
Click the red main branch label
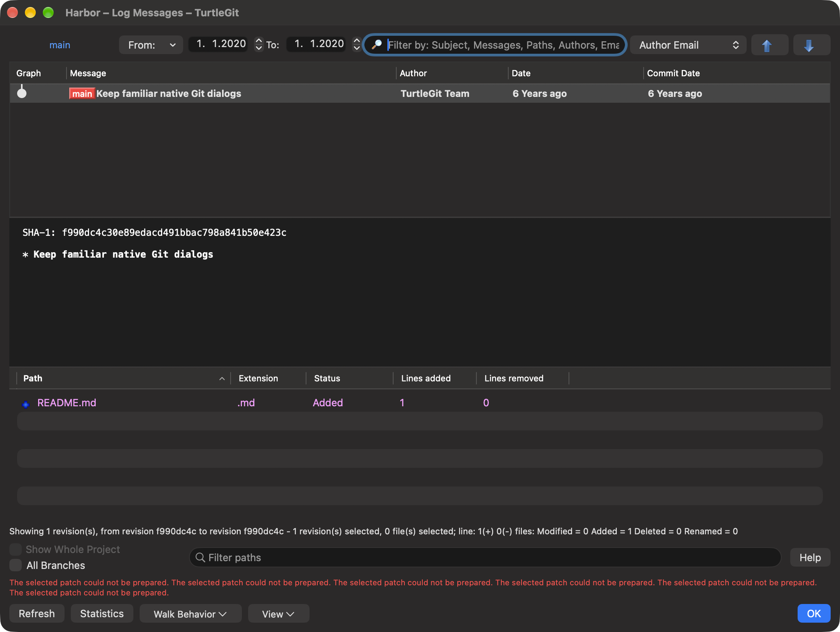(x=82, y=93)
